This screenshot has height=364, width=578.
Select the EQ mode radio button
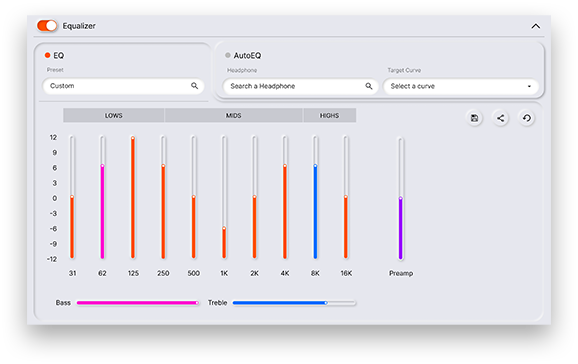(x=47, y=55)
